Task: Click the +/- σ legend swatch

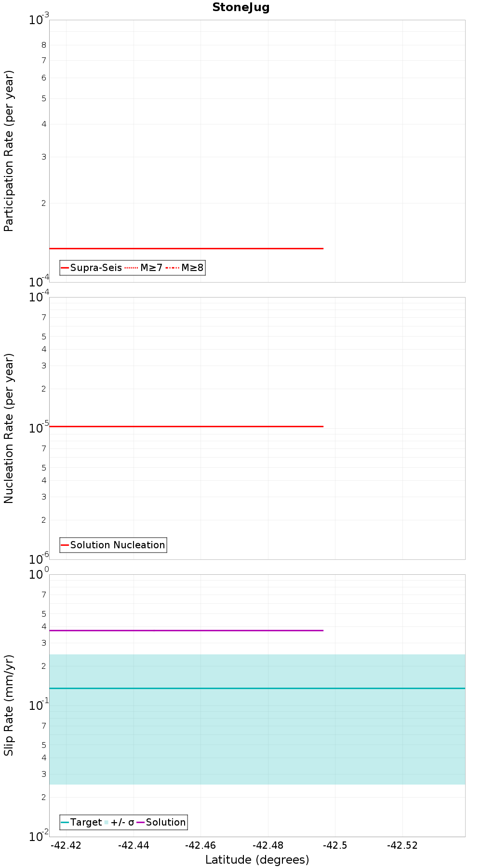Action: point(106,822)
